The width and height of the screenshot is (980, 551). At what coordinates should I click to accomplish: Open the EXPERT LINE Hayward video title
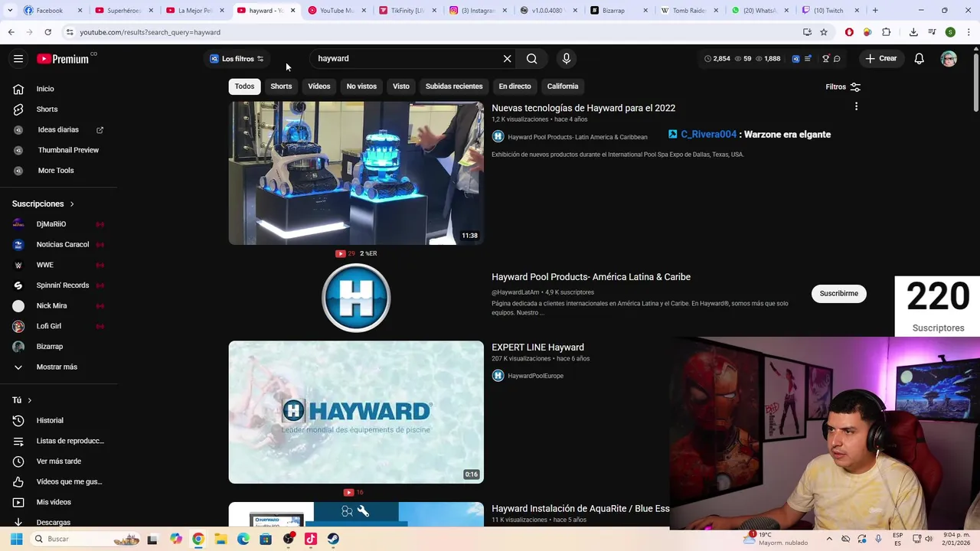click(x=537, y=347)
